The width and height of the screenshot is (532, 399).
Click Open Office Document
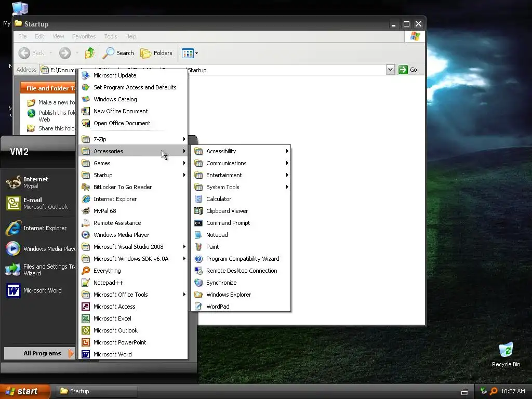[x=133, y=123]
